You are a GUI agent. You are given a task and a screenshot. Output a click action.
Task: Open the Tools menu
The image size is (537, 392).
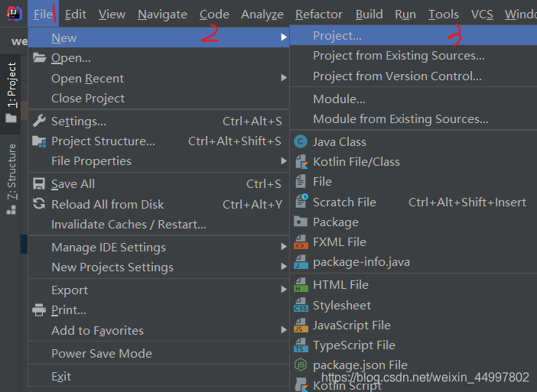tap(443, 14)
